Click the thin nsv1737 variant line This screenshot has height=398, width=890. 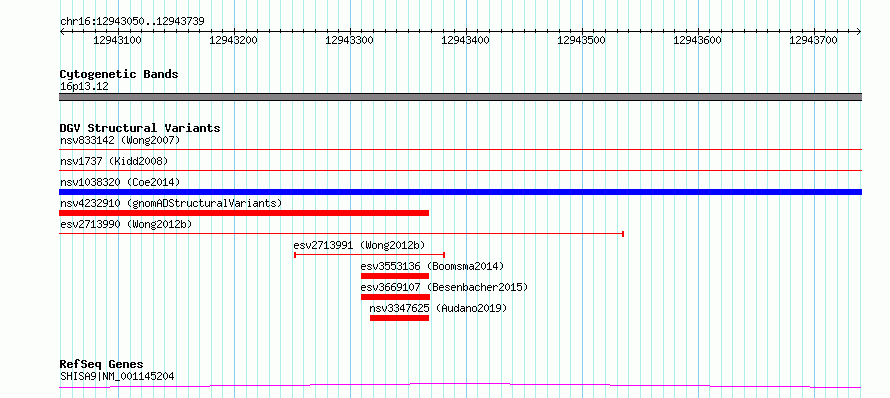tap(460, 170)
